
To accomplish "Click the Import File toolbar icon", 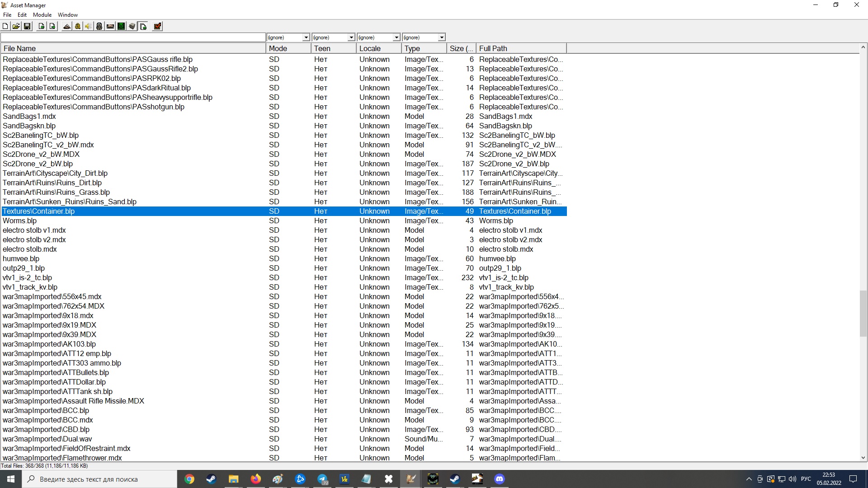I will tap(42, 26).
